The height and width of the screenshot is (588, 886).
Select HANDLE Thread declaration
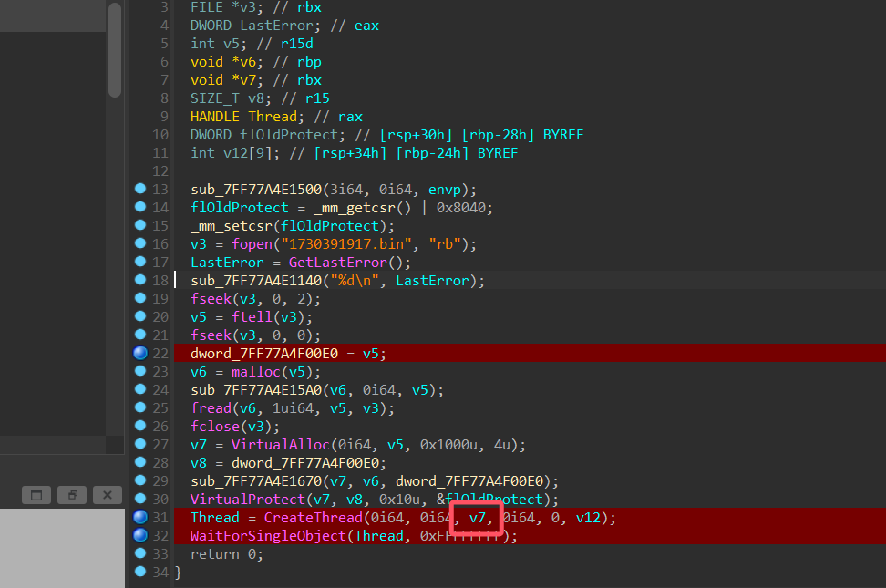pyautogui.click(x=248, y=117)
